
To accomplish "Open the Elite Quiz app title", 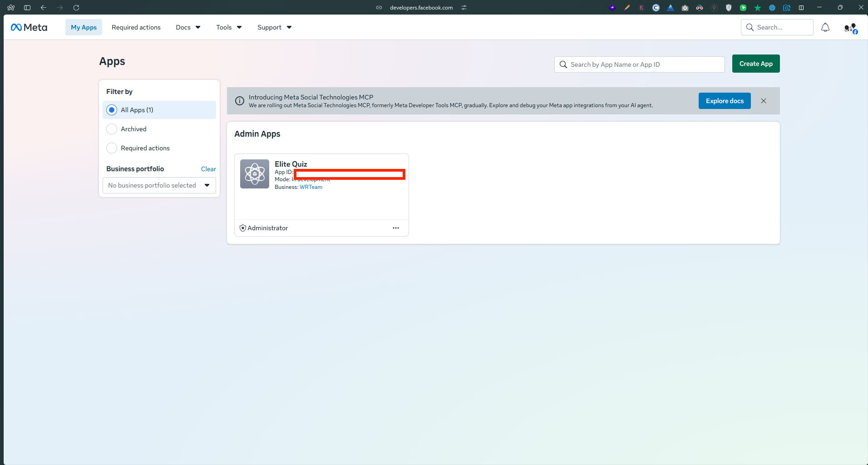I will (291, 164).
